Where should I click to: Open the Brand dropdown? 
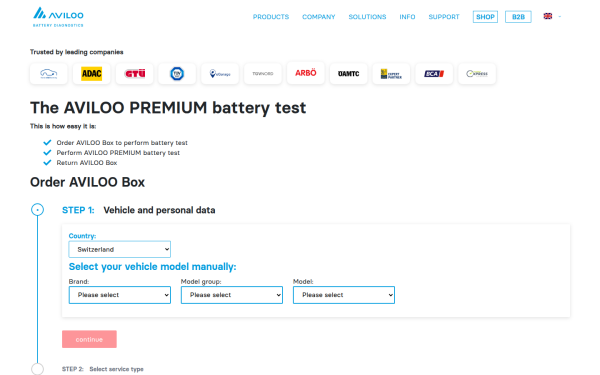click(120, 295)
